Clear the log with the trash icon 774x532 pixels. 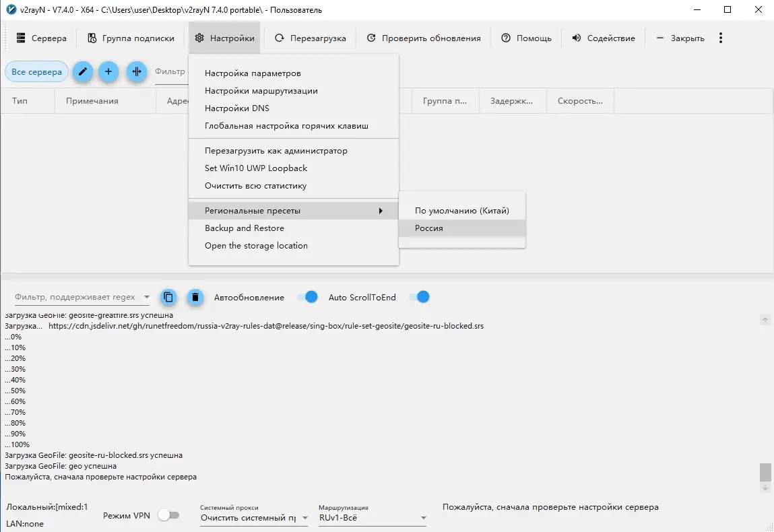pos(195,297)
